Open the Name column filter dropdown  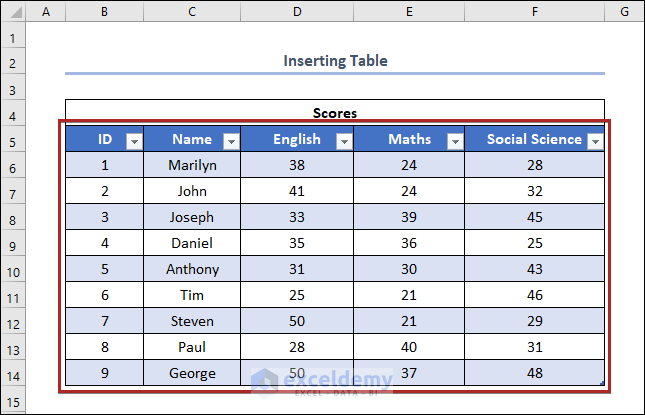coord(230,141)
